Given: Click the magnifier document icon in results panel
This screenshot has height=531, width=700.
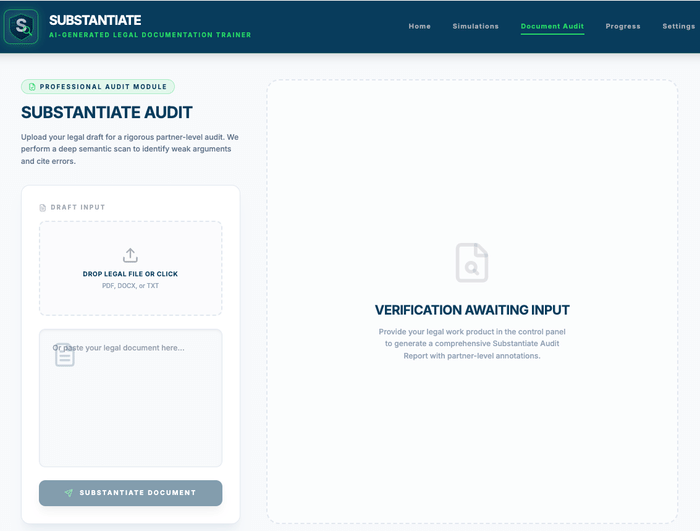Looking at the screenshot, I should [472, 262].
